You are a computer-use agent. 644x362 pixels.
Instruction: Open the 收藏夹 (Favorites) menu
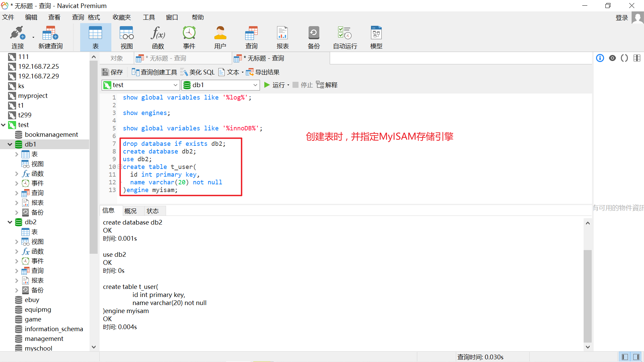[x=121, y=17]
